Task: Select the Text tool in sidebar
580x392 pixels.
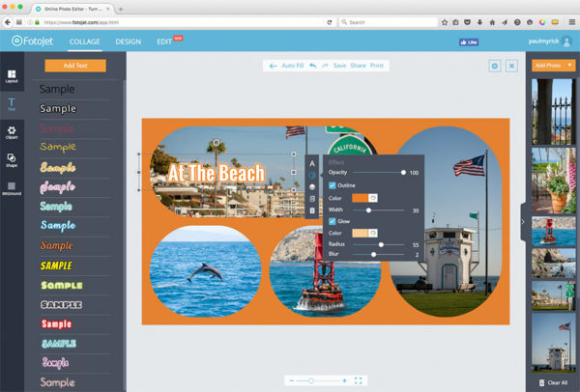Action: 12,104
